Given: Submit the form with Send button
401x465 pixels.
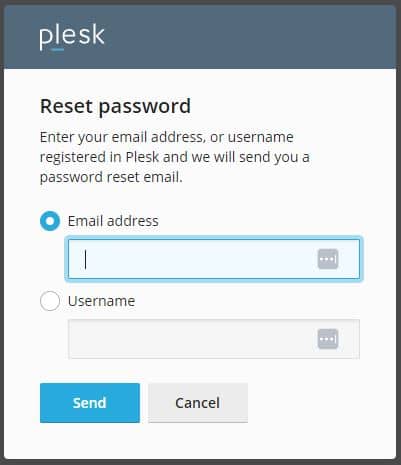Looking at the screenshot, I should [x=90, y=403].
